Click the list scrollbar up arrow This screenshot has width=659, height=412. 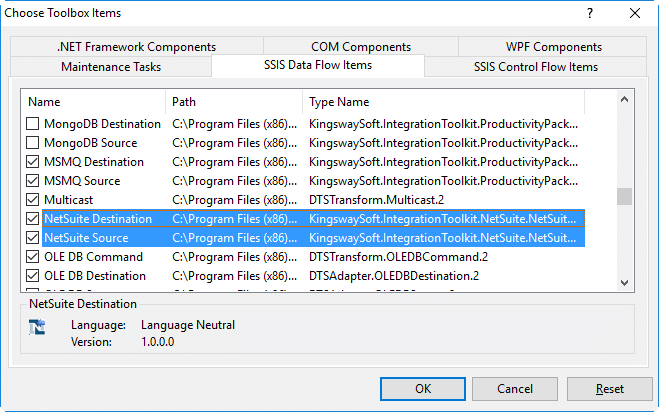pos(625,99)
